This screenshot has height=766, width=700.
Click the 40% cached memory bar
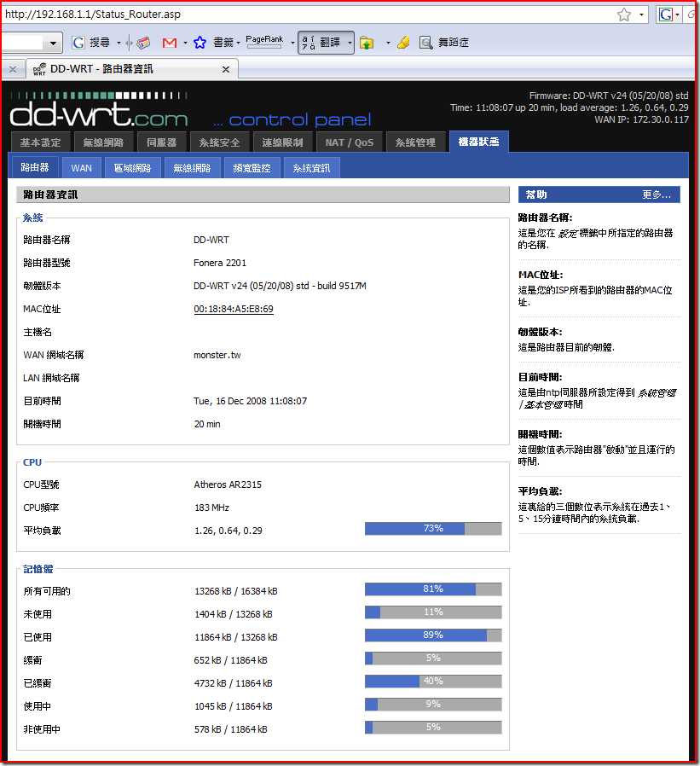coord(433,681)
